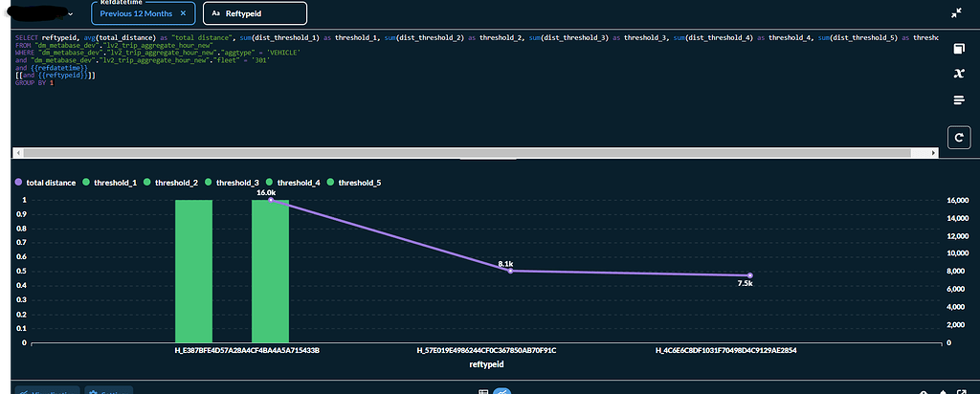Click the first green threshold bar

tap(193, 271)
